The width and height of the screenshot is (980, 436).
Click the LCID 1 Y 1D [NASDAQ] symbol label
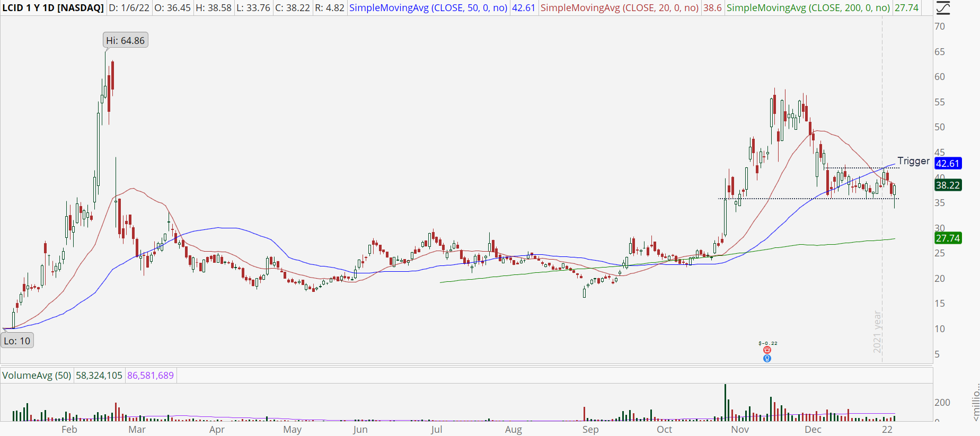(53, 8)
